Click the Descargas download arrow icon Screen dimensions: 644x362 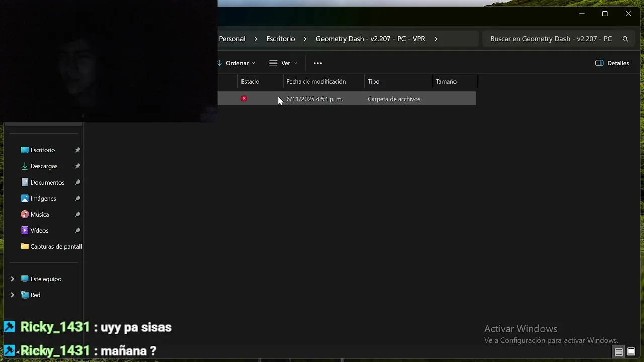tap(25, 166)
